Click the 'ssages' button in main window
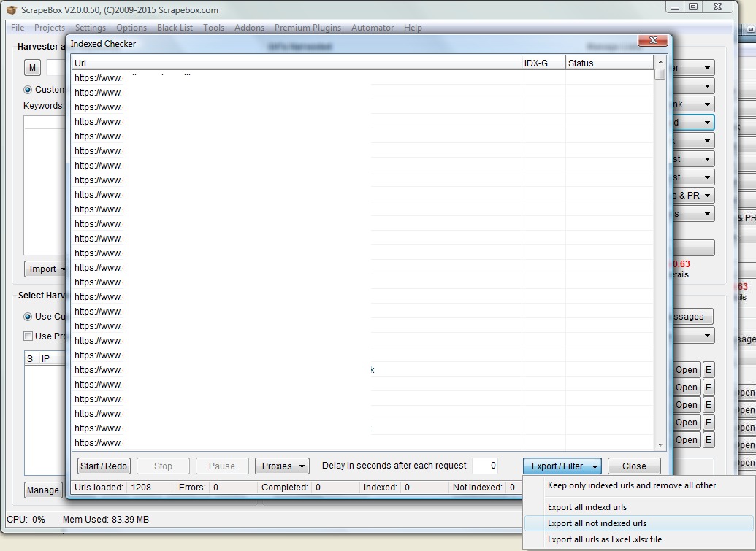 (x=692, y=317)
